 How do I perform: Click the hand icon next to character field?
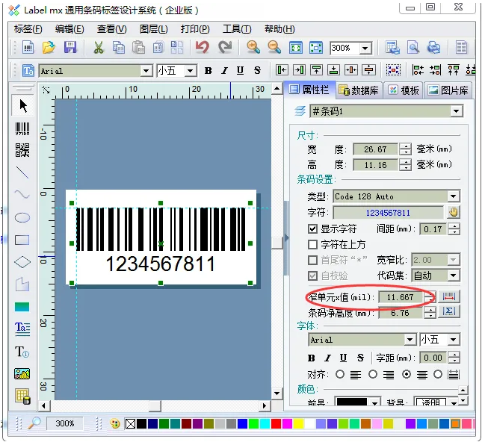453,213
